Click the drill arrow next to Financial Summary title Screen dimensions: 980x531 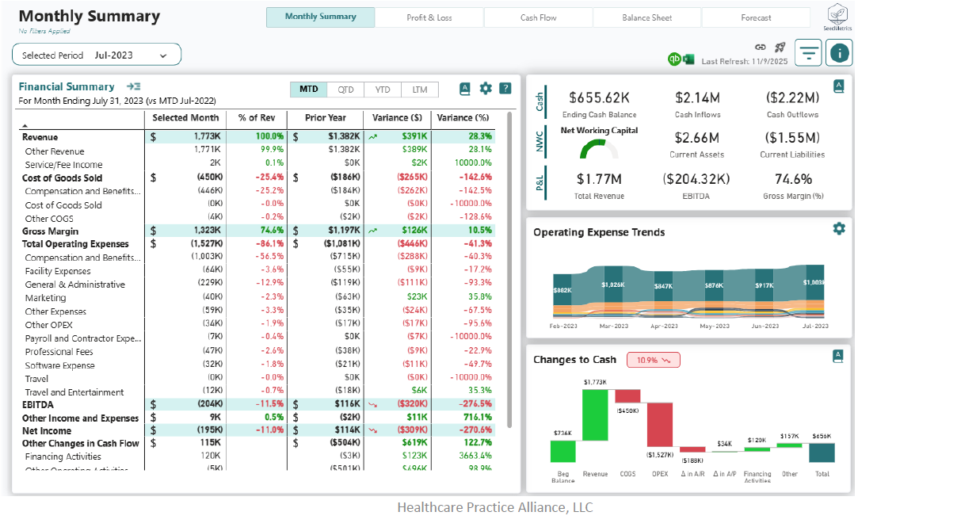(133, 86)
